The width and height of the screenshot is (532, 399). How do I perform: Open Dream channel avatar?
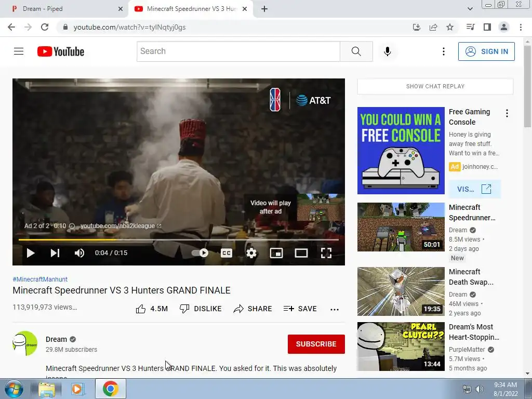pyautogui.click(x=25, y=343)
